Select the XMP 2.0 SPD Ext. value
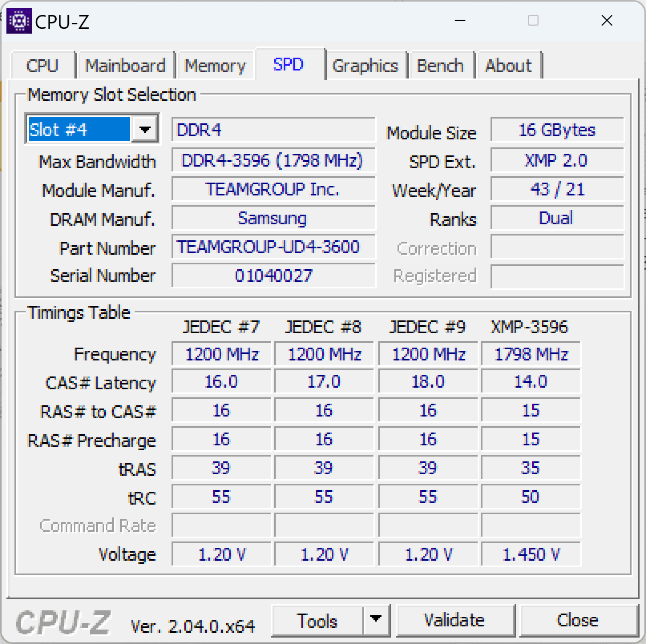This screenshot has width=646, height=644. [x=557, y=160]
